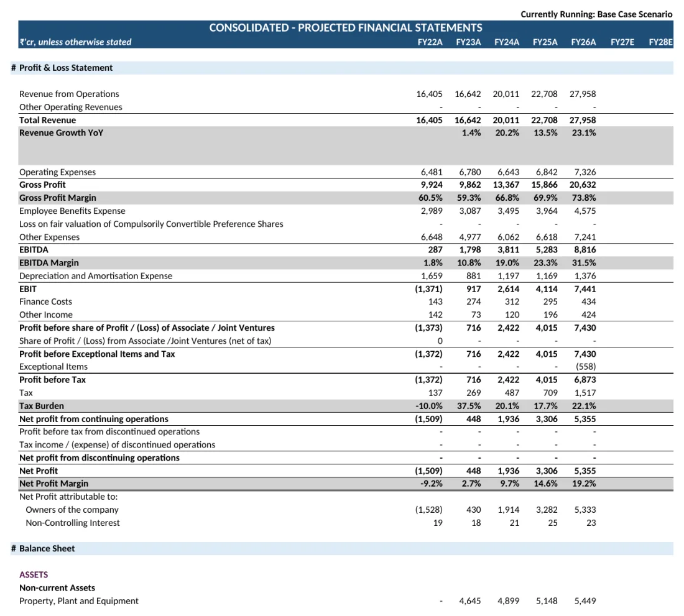This screenshot has width=684, height=616.
Task: Select the 'Total Revenue' row label
Action: [x=47, y=121]
